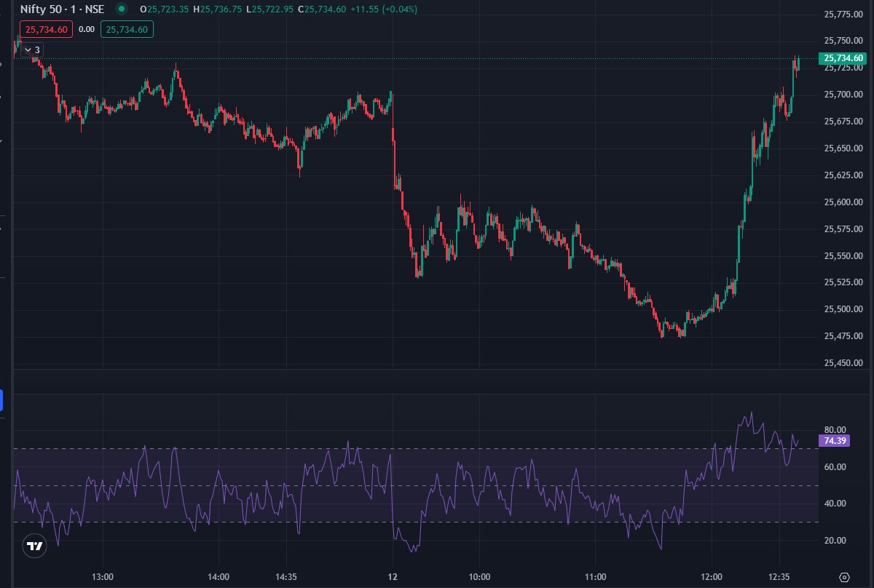Click the 14:00 time axis label
Screen dimensions: 874x588
click(x=219, y=577)
